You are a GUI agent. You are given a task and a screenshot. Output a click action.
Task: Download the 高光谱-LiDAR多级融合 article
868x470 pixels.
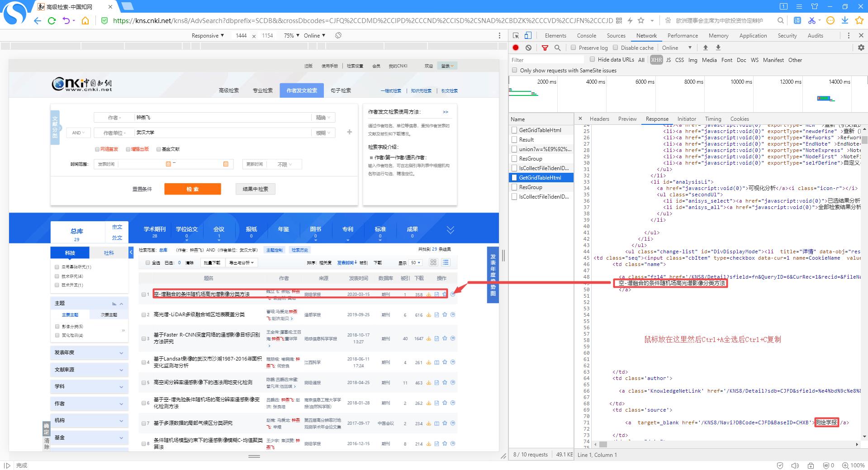coord(429,315)
